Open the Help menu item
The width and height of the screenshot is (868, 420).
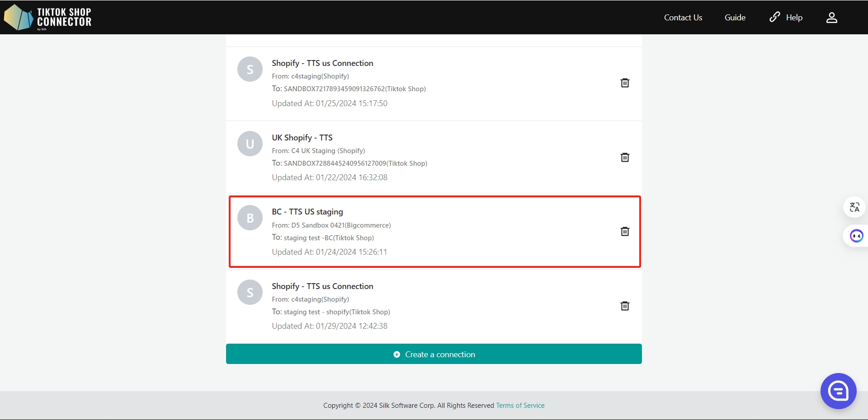click(794, 18)
